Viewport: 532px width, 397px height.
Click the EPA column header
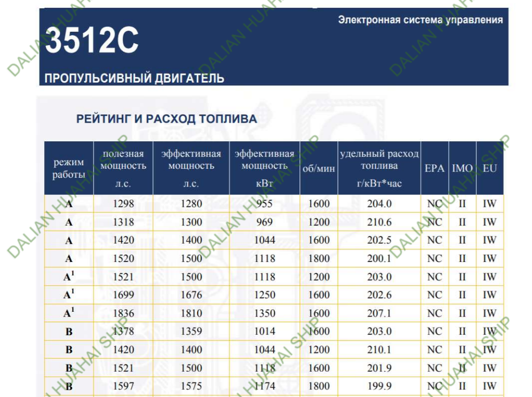(434, 169)
